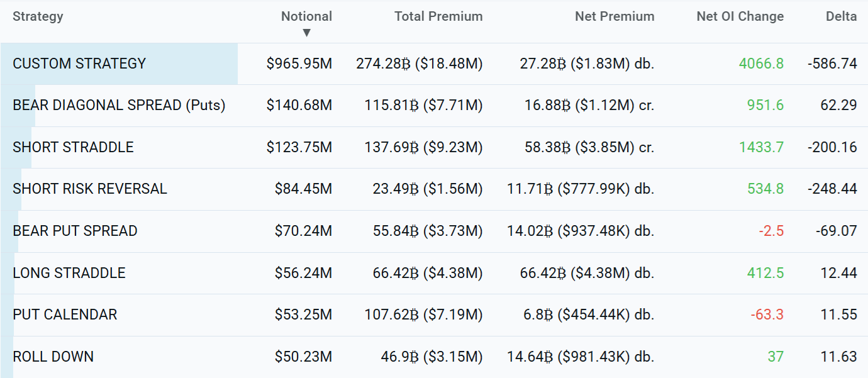Viewport: 868px width, 378px height.
Task: Select the PUT CALENDAR strategy row
Action: click(65, 314)
